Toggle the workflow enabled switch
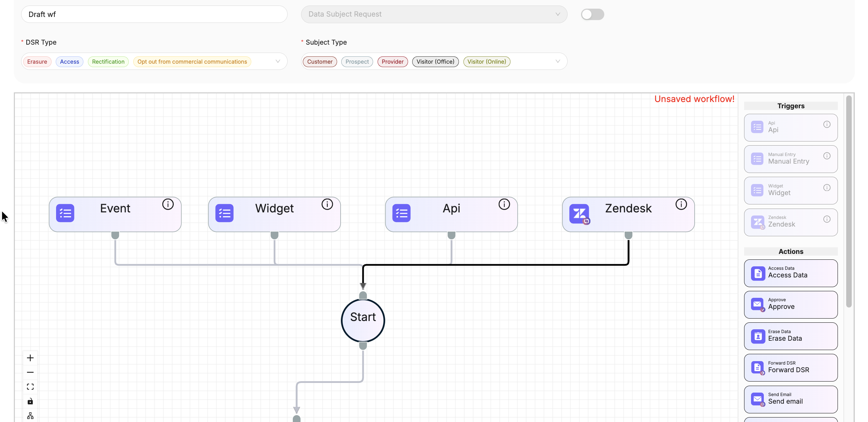The width and height of the screenshot is (868, 422). pos(593,15)
